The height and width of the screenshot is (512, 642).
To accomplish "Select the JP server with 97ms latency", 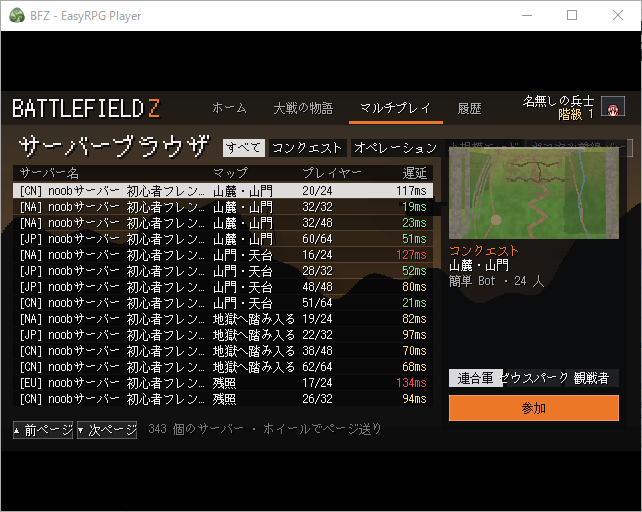I will point(223,335).
